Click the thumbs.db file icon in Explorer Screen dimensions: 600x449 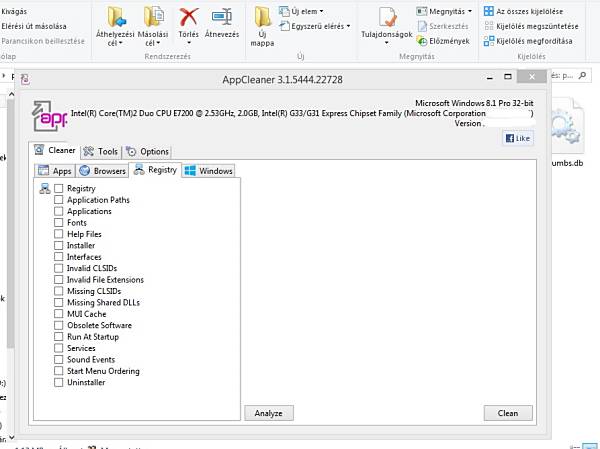567,126
